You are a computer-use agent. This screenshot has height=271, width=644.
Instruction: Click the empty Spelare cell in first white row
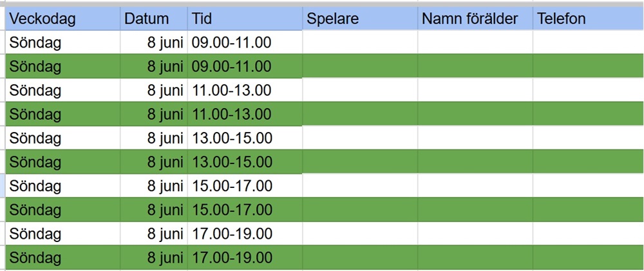point(360,42)
